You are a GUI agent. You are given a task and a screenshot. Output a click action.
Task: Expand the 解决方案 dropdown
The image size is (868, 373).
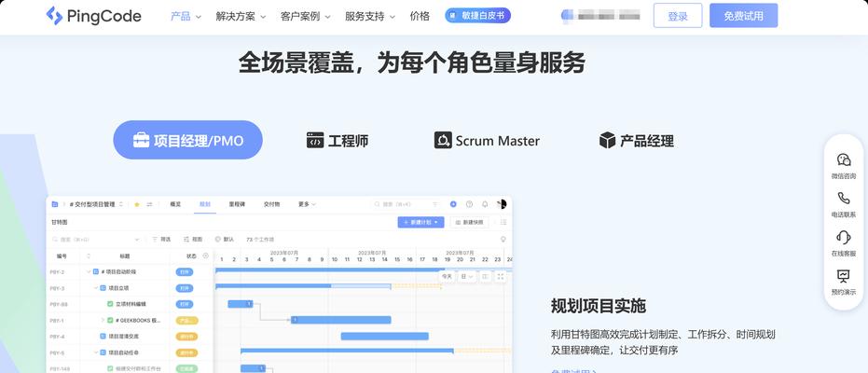point(241,16)
